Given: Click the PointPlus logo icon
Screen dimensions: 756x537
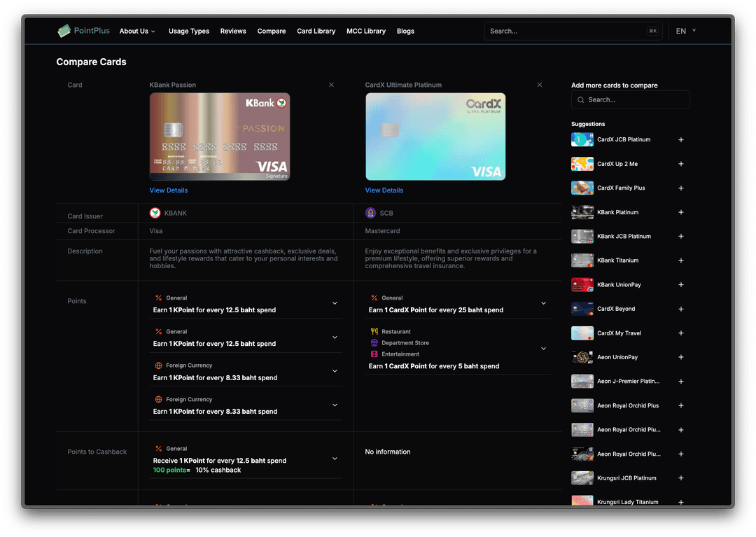Looking at the screenshot, I should 64,31.
